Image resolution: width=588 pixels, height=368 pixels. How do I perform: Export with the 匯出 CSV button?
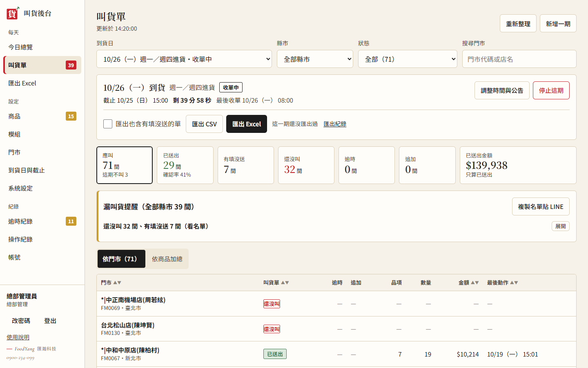coord(204,124)
